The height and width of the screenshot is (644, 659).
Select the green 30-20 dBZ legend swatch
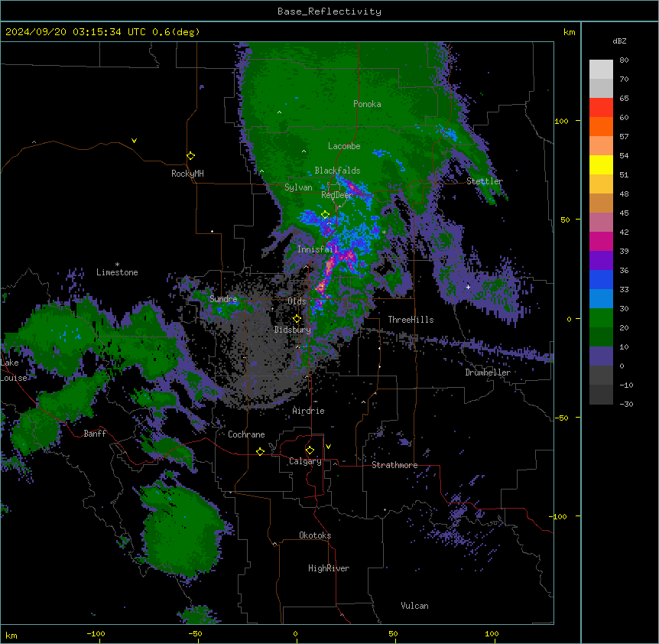[601, 318]
